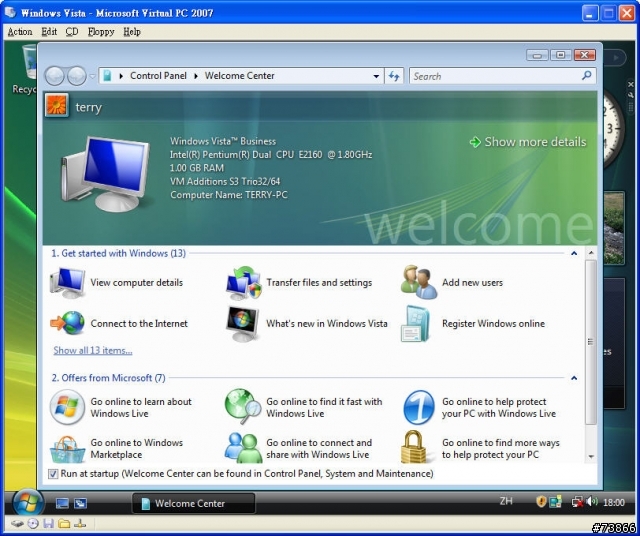Viewport: 640px width, 536px height.
Task: Click Virtual PC hard disk status icon
Action: click(17, 523)
